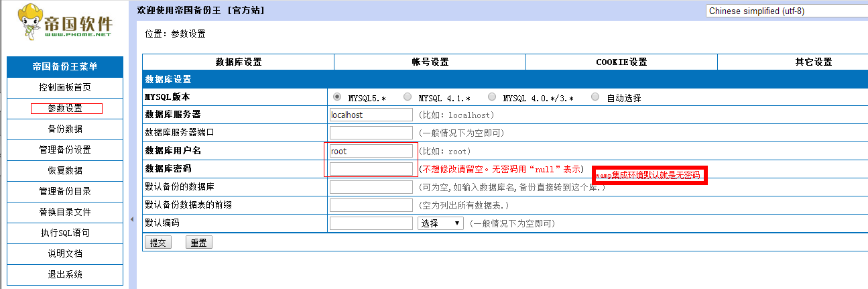Click the 数据库密码 input field

(371, 169)
